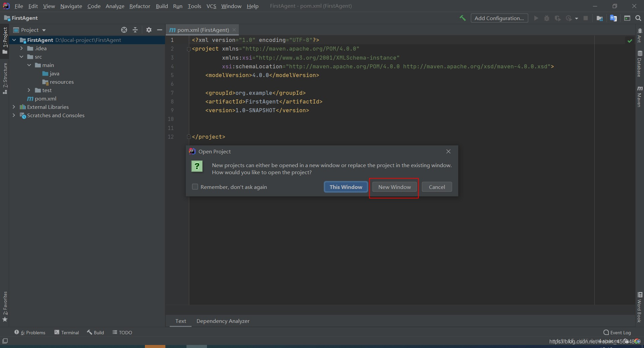Collapse the src folder
Viewport: 644px width, 348px height.
coord(21,57)
